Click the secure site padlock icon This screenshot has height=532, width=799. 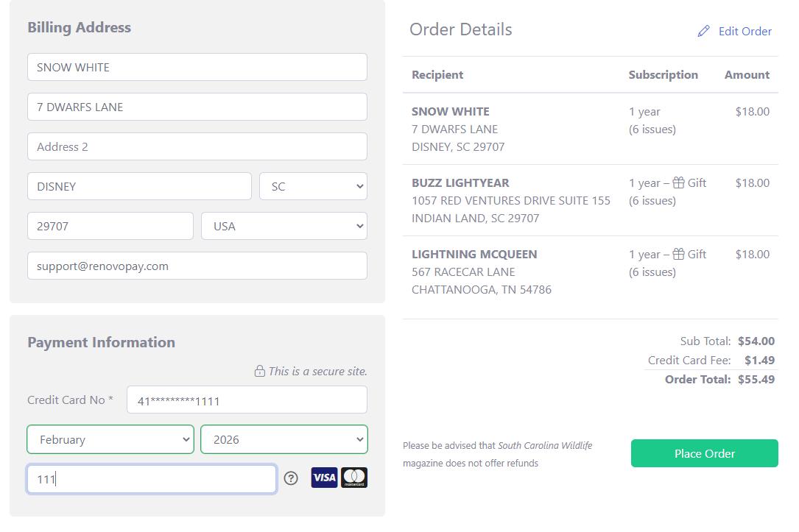click(x=259, y=371)
